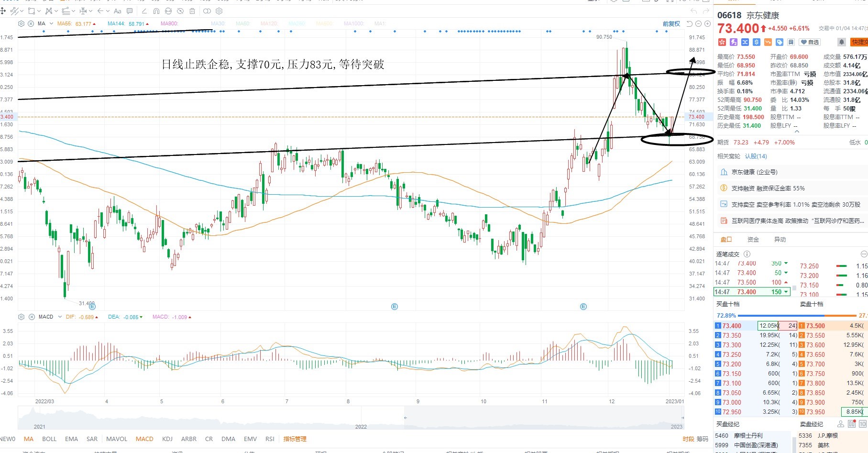Viewport: 868px width, 453px height.
Task: Remove MA indicator with X icon
Action: (x=31, y=23)
